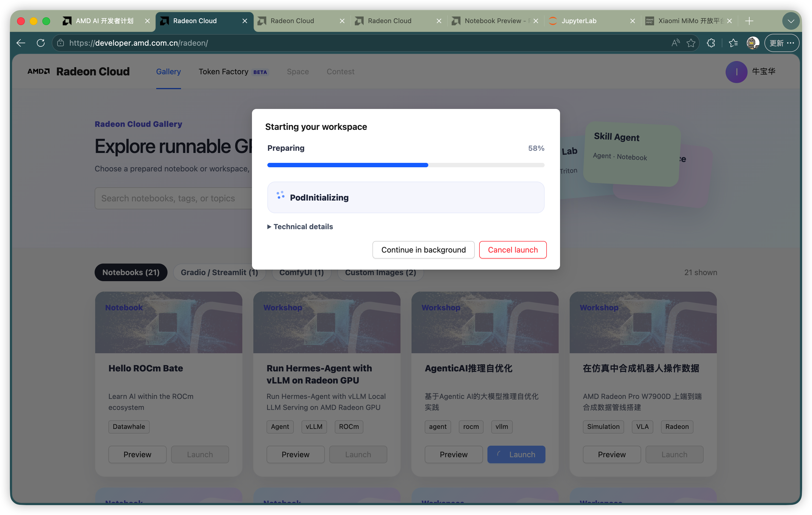
Task: Open the browser extensions icon
Action: click(x=711, y=43)
